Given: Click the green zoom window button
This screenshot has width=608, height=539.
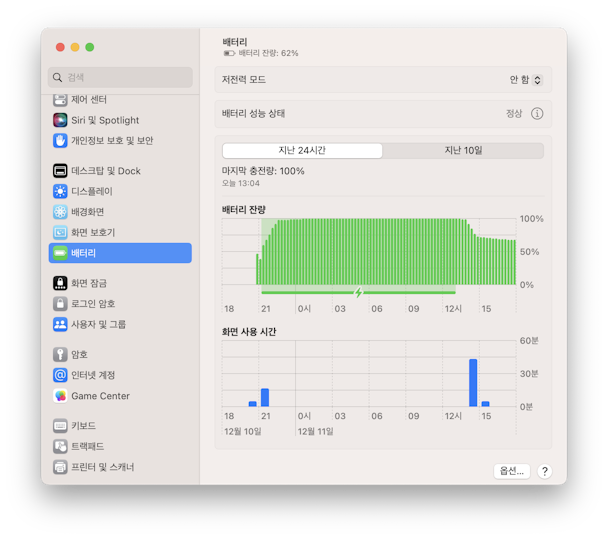Looking at the screenshot, I should (90, 47).
